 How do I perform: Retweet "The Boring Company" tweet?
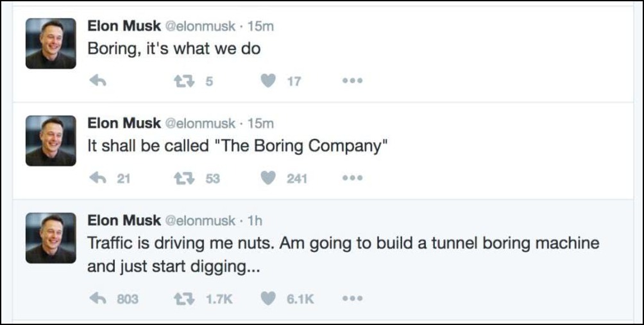(182, 178)
